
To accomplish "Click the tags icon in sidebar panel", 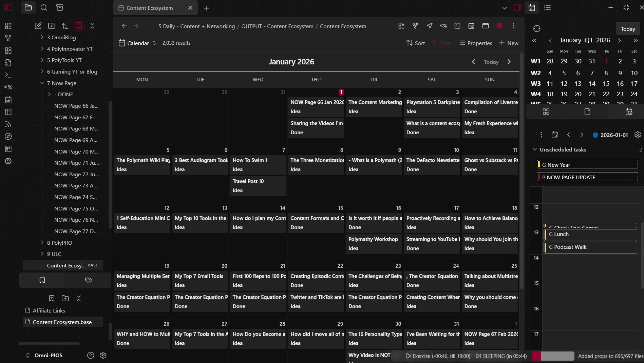I will pyautogui.click(x=89, y=280).
